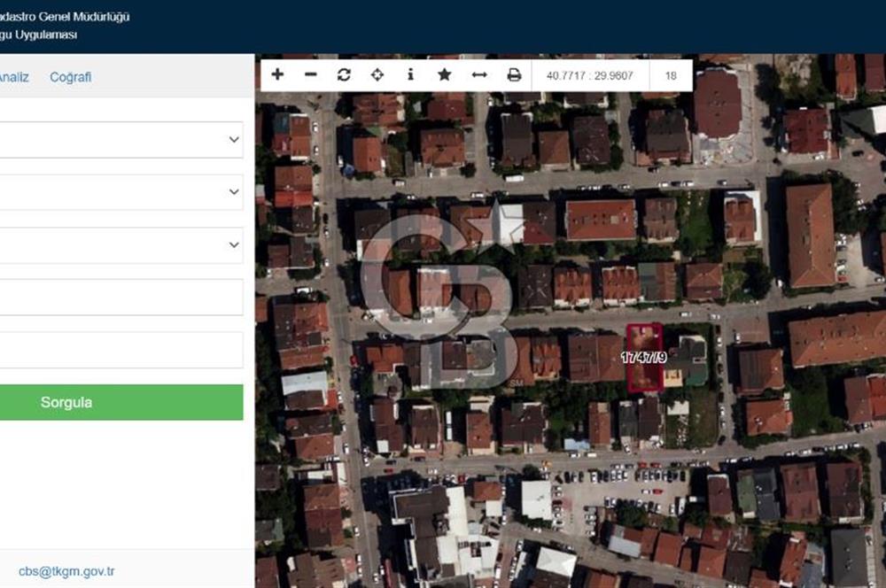Expand the third dropdown above text fields
Viewport: 886px width, 588px height.
pos(120,244)
